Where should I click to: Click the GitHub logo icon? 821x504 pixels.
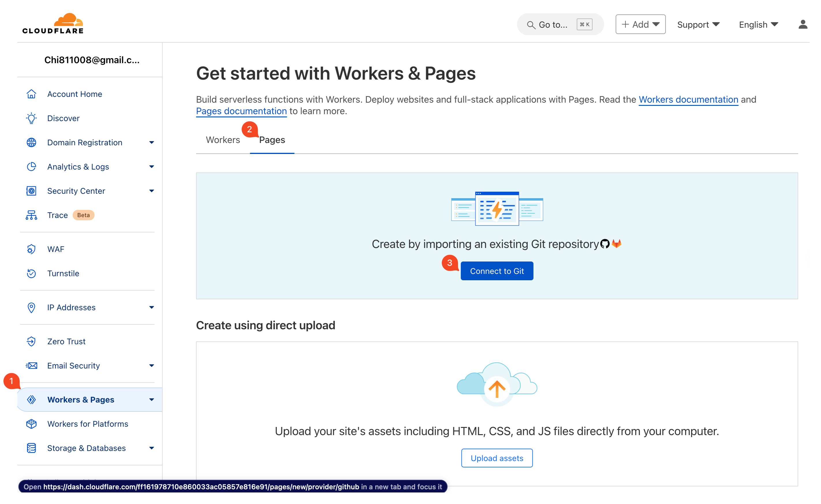605,244
